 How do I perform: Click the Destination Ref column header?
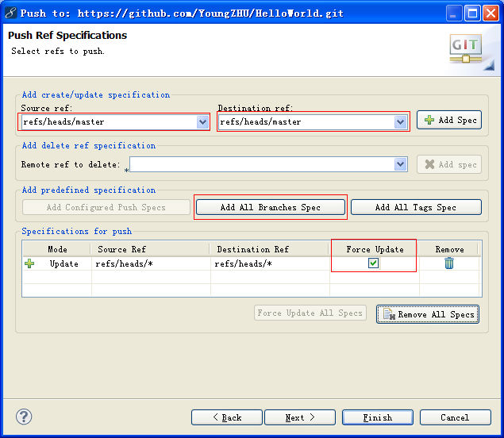click(x=269, y=249)
